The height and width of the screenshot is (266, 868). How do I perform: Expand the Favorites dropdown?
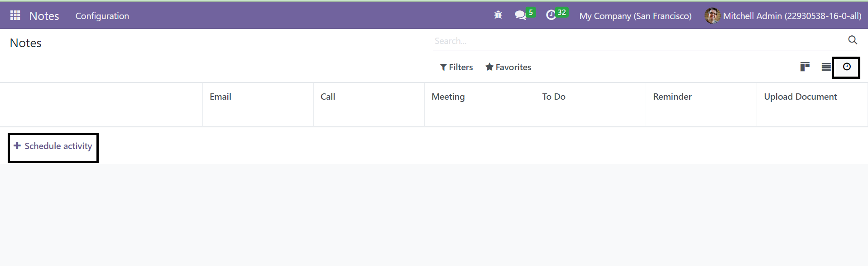click(508, 67)
